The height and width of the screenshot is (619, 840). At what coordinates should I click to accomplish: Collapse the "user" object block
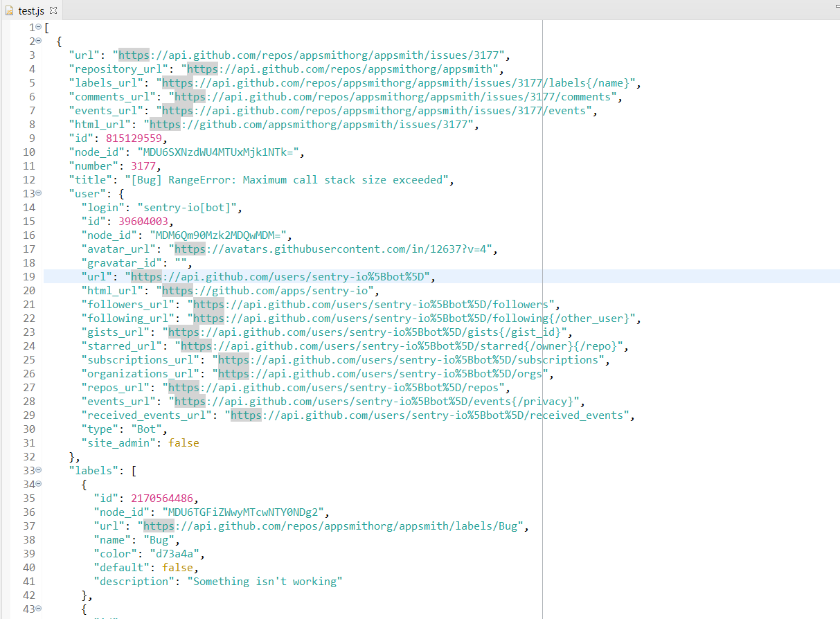[38, 193]
